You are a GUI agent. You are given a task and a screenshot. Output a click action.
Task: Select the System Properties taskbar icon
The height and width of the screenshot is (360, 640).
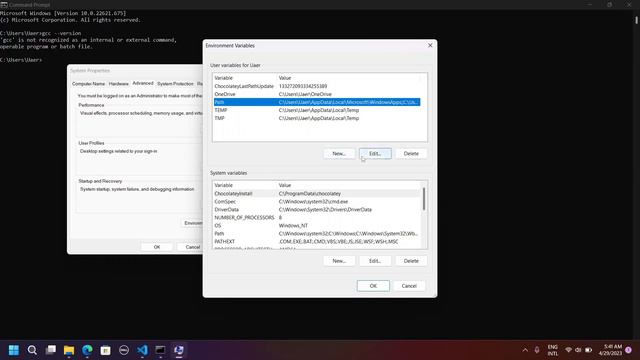[179, 350]
